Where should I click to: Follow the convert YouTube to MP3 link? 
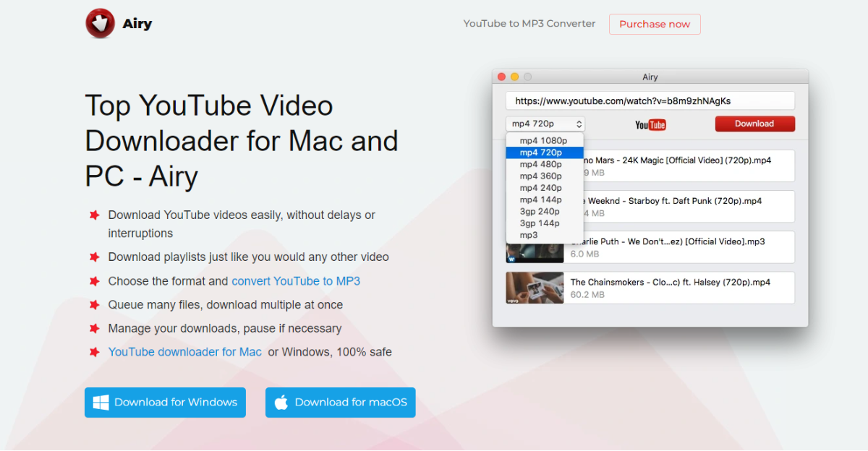296,281
